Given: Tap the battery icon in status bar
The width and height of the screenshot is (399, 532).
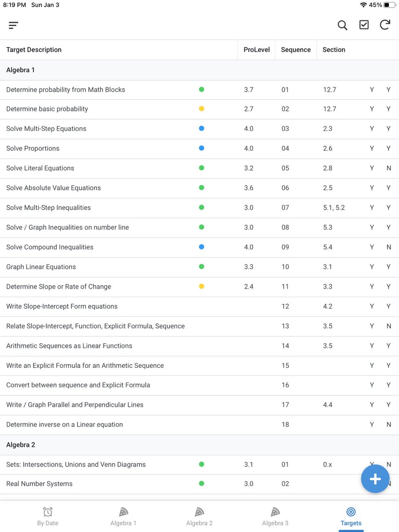Looking at the screenshot, I should click(390, 5).
